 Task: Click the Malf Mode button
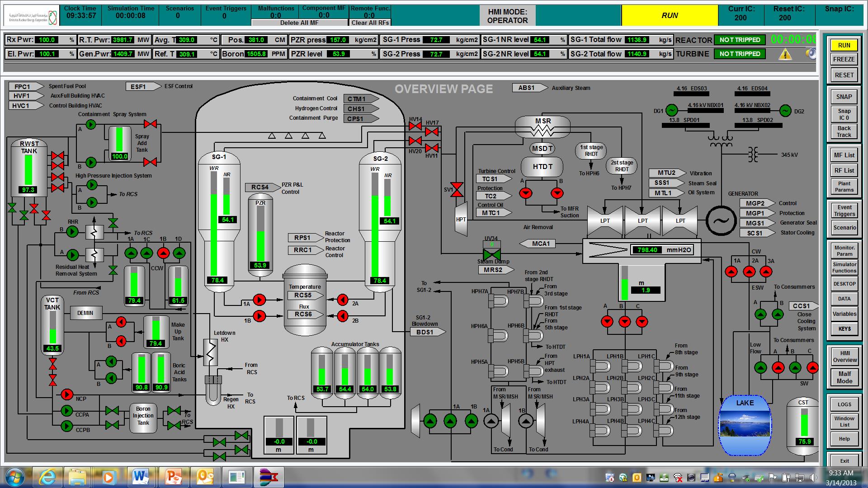[844, 377]
